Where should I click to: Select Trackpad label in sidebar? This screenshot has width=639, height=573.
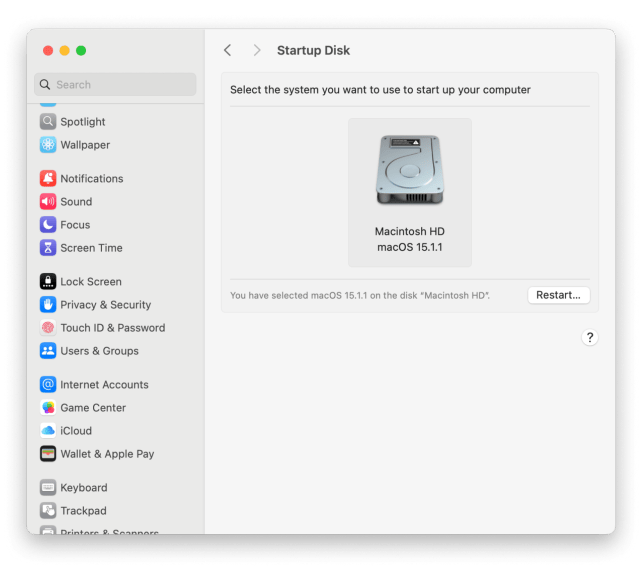pyautogui.click(x=83, y=511)
